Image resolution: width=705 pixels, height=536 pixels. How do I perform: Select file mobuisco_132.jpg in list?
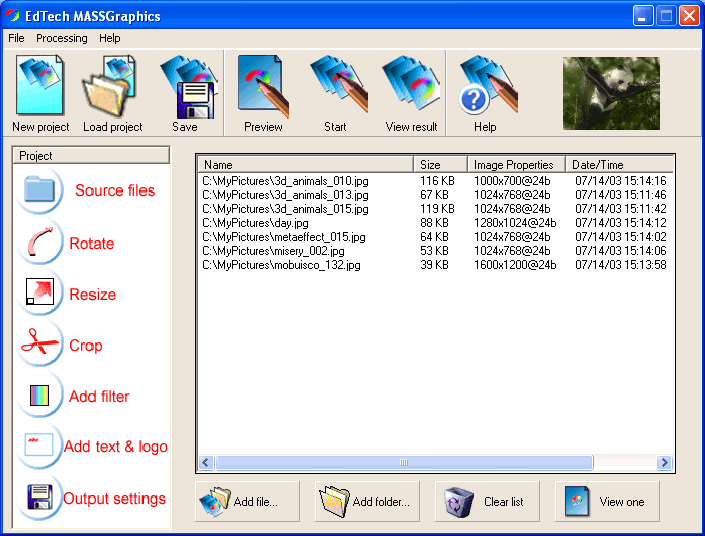coord(281,264)
